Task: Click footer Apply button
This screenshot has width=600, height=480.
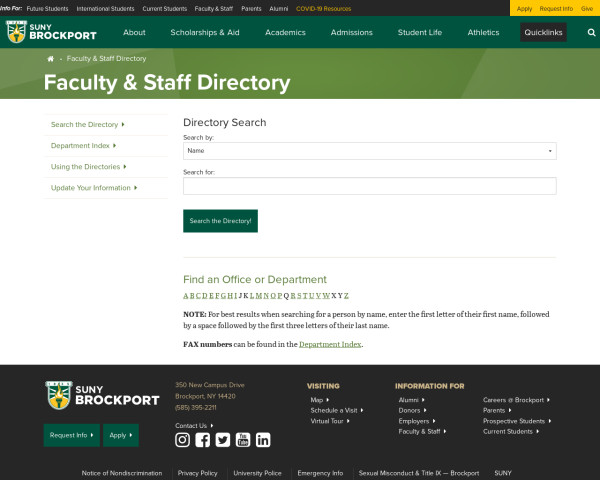Action: (x=121, y=435)
